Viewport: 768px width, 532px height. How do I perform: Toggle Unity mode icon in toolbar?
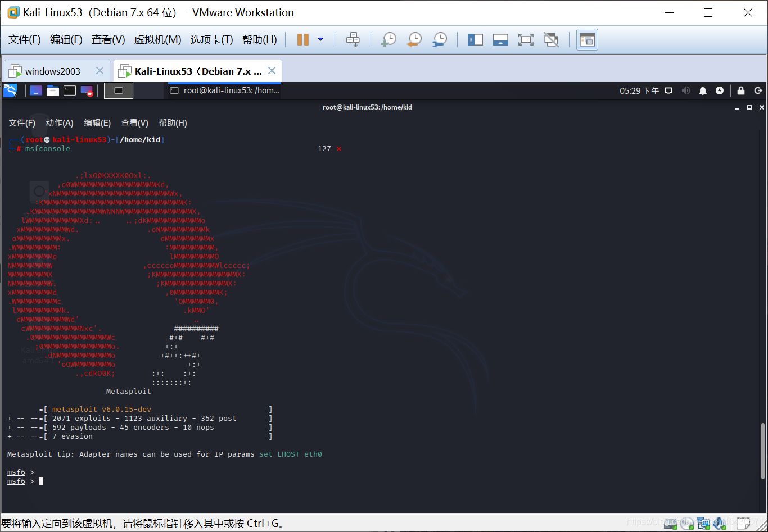551,39
